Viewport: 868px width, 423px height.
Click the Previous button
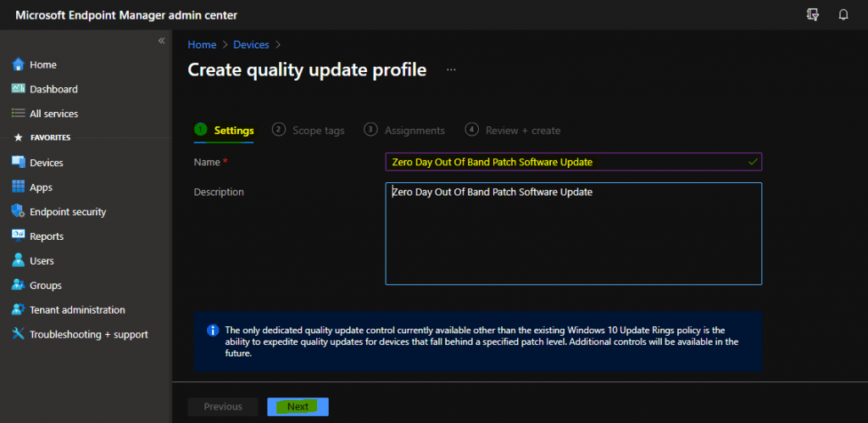(x=223, y=406)
